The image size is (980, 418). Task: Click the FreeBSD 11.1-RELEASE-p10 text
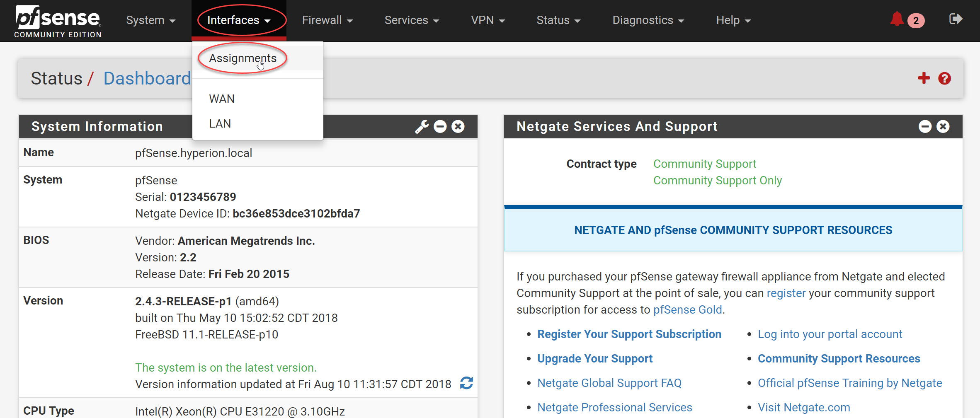206,334
